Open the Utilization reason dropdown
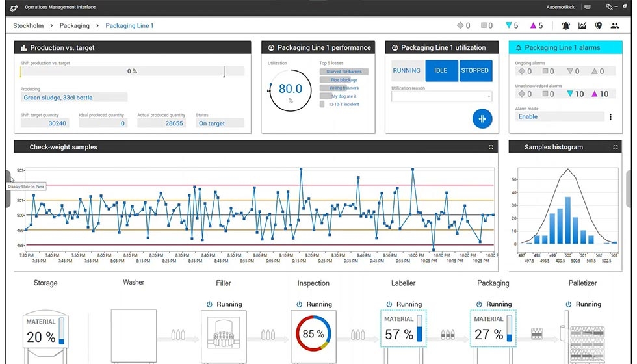 coord(441,97)
